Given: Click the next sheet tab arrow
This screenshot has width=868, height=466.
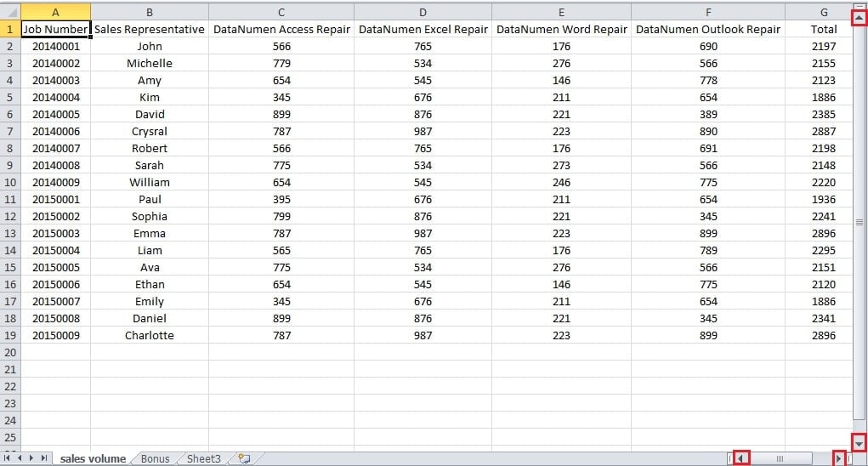Looking at the screenshot, I should click(x=31, y=458).
